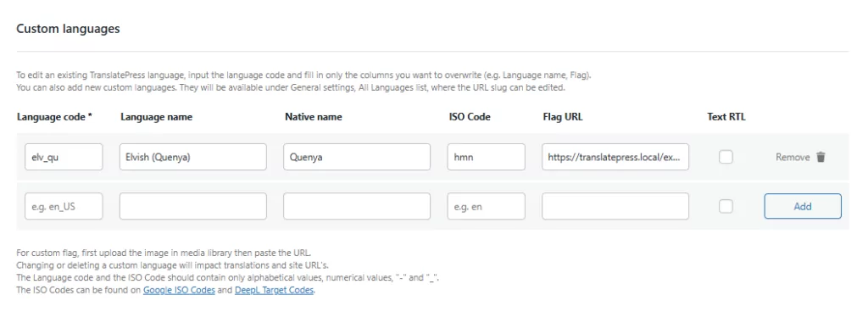The image size is (868, 312).
Task: Enable Text RTL for Elvish (Quenya)
Action: (726, 157)
